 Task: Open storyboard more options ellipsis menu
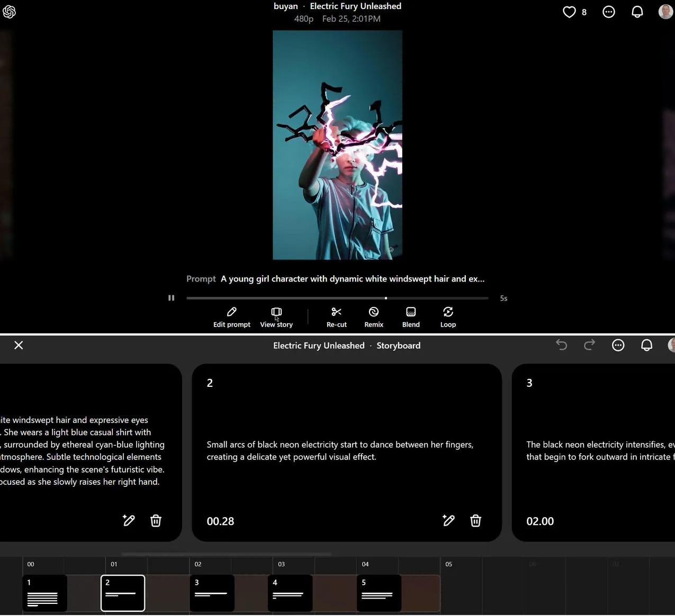(618, 346)
